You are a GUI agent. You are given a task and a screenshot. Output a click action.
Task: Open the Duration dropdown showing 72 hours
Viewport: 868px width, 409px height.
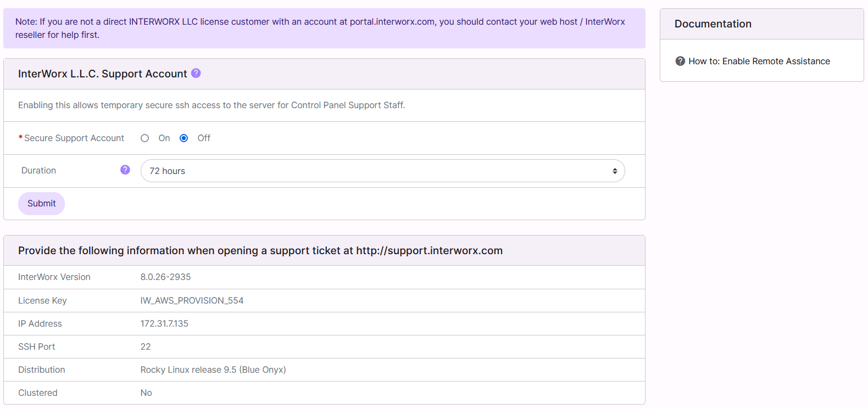(x=382, y=171)
